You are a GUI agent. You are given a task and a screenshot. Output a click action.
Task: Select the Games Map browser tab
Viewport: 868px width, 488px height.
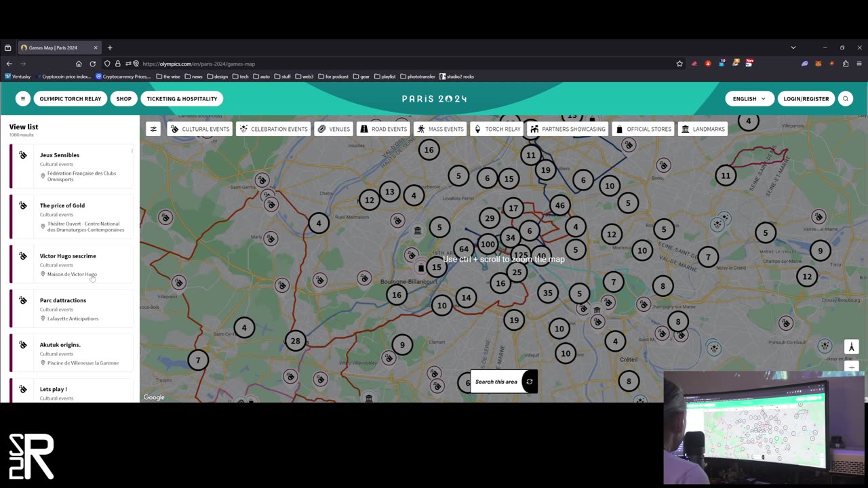point(59,47)
